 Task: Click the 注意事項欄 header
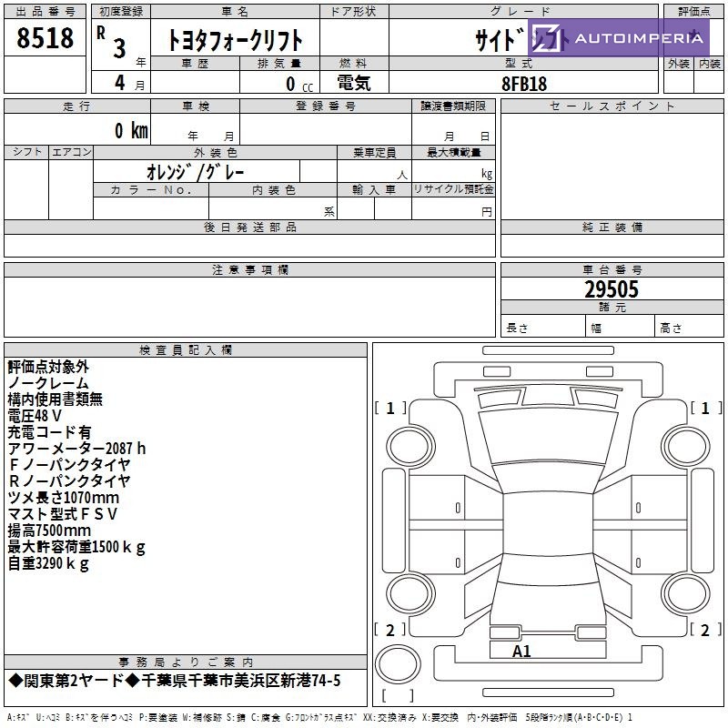249,269
